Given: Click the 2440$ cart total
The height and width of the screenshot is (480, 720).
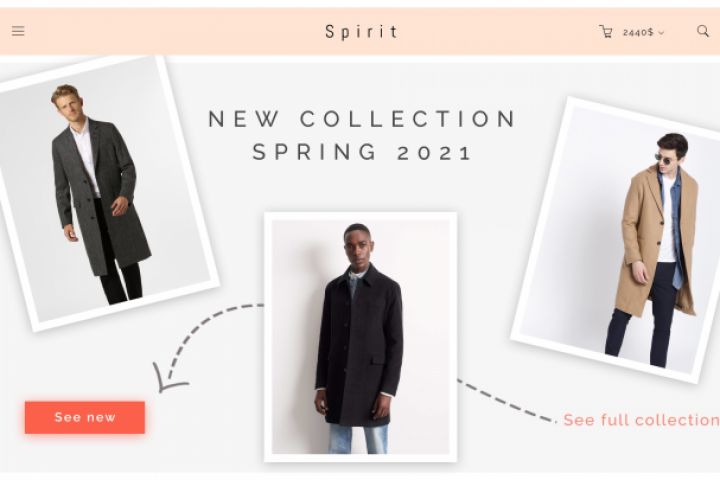Looking at the screenshot, I should 638,33.
